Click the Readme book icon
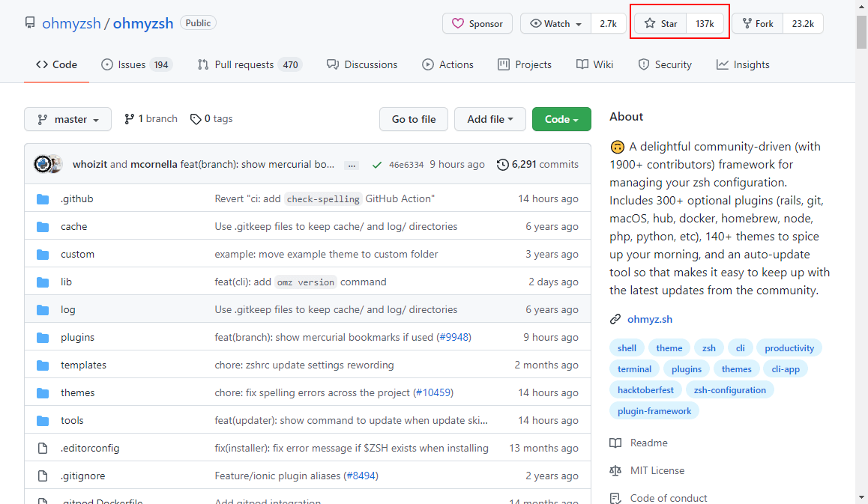Image resolution: width=868 pixels, height=504 pixels. point(615,443)
